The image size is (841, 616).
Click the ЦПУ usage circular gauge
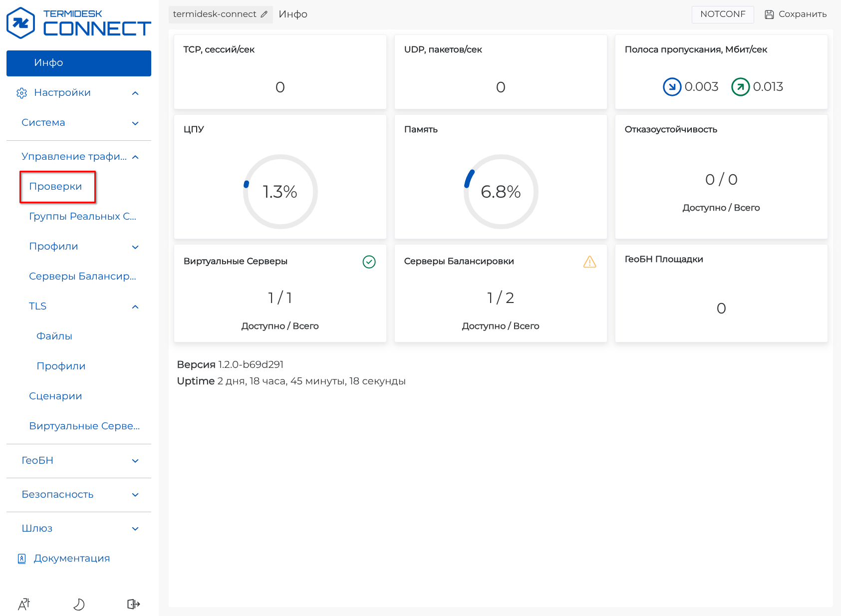pos(280,192)
